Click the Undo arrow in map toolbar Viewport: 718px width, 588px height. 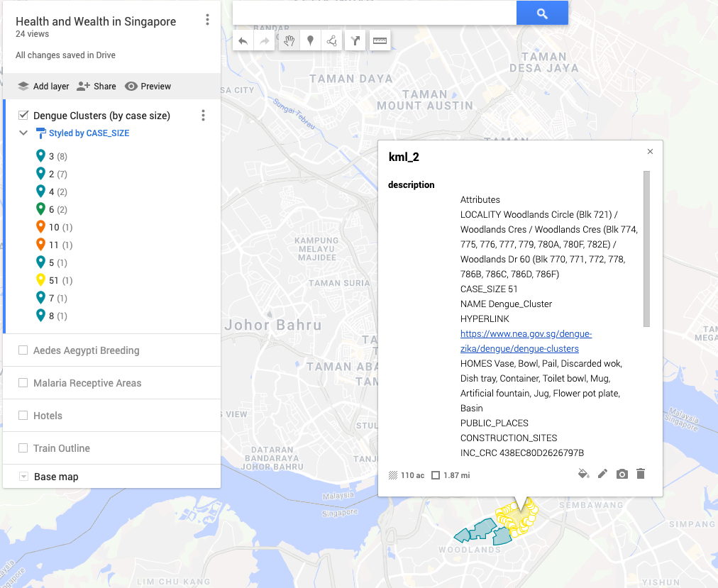click(243, 41)
